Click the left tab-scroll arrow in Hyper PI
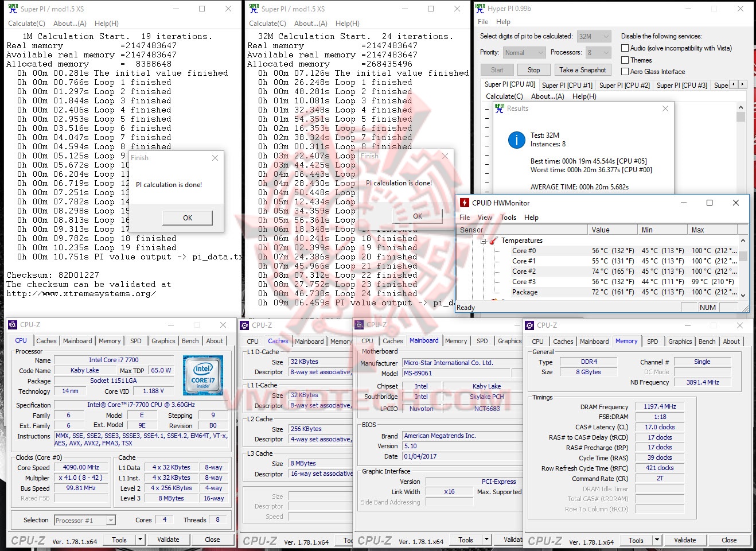The height and width of the screenshot is (551, 756). (x=734, y=84)
